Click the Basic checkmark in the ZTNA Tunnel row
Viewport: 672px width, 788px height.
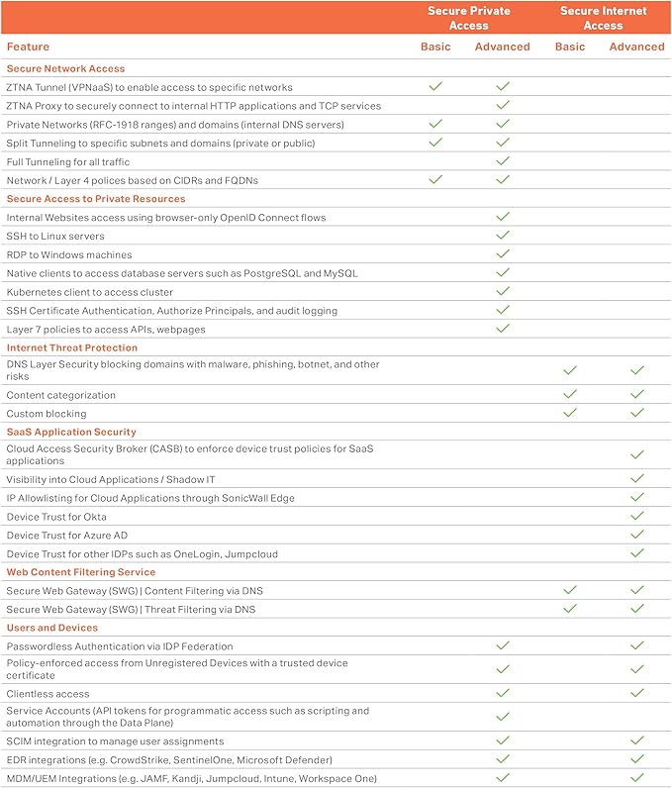pyautogui.click(x=434, y=87)
